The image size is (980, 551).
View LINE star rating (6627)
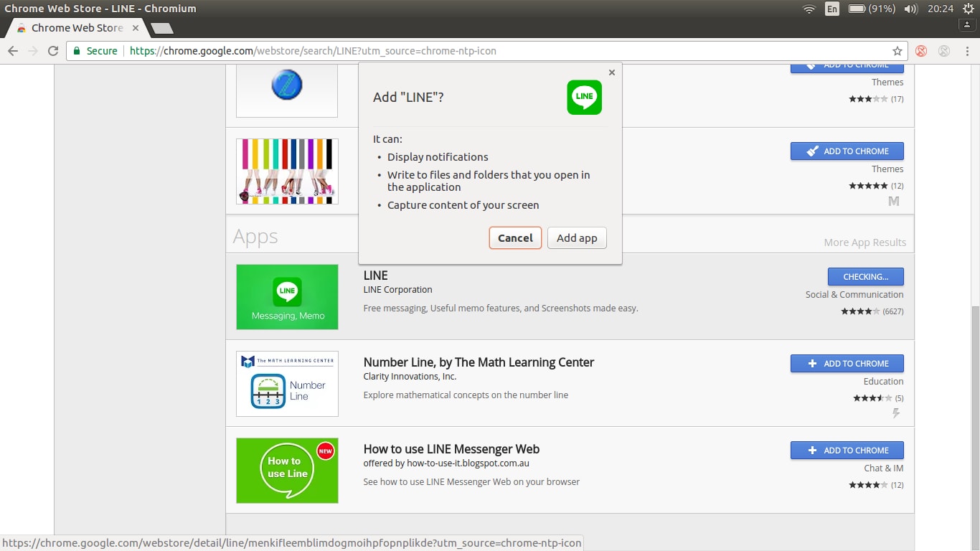coord(872,311)
